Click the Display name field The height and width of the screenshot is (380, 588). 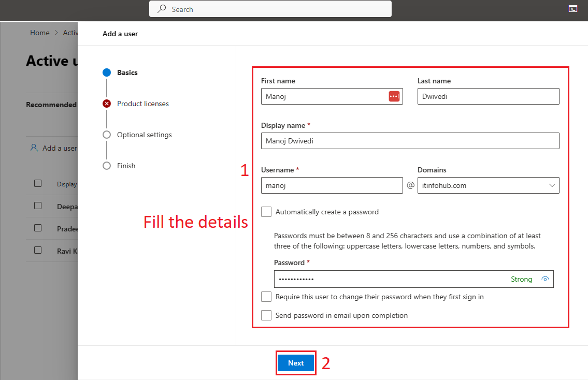[x=410, y=141]
